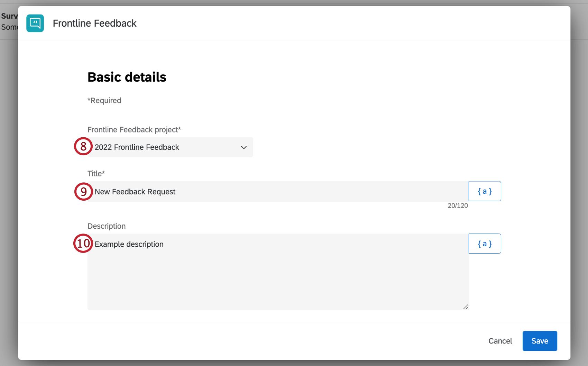Click the {a} button beside New Feedback Request
588x366 pixels.
(484, 191)
